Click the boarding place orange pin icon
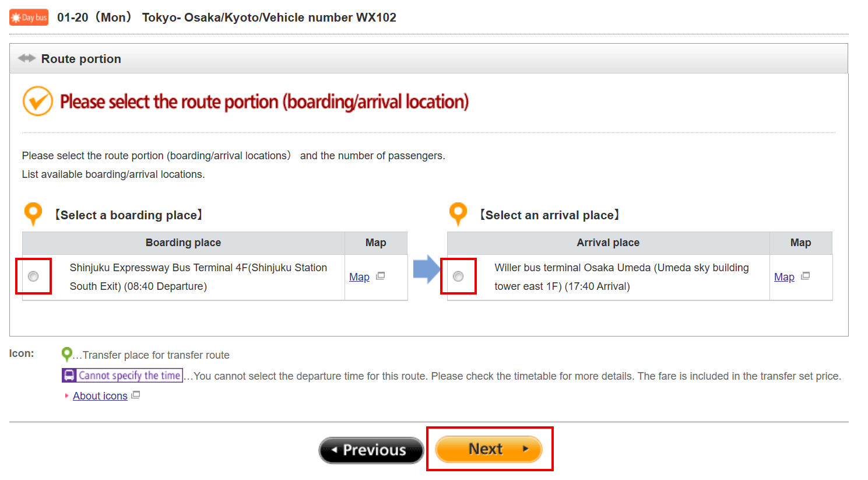 [33, 213]
